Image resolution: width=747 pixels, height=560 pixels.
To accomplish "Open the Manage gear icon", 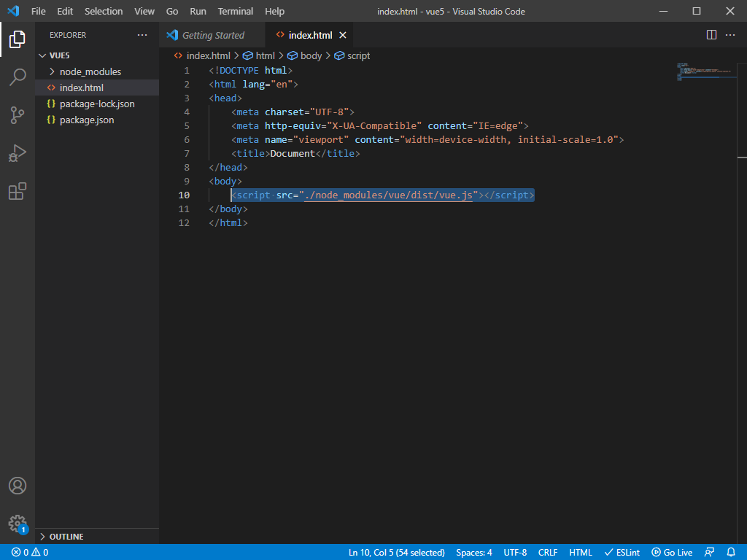I will [x=18, y=524].
